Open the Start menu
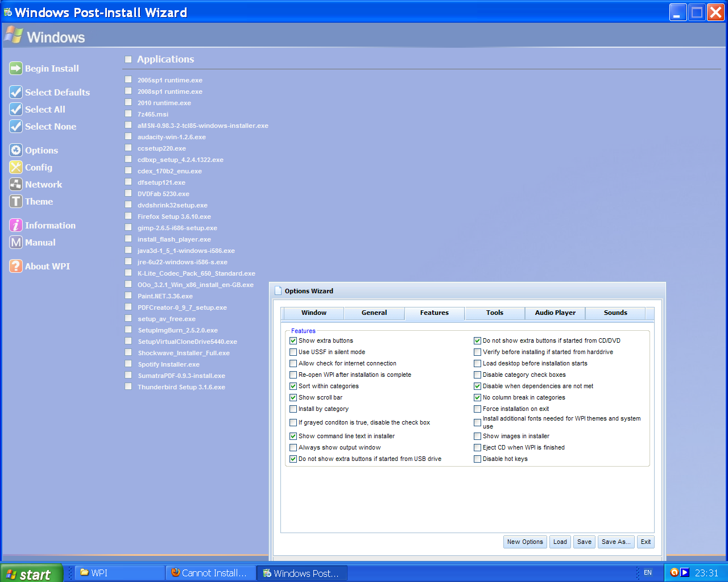 pyautogui.click(x=31, y=573)
